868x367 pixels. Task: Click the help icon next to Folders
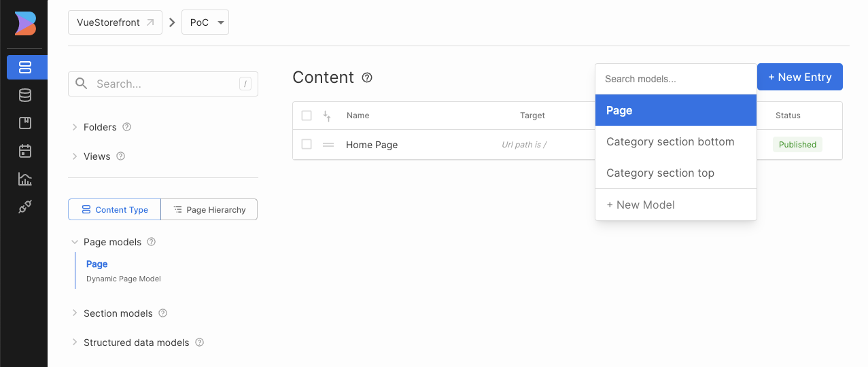pyautogui.click(x=126, y=127)
